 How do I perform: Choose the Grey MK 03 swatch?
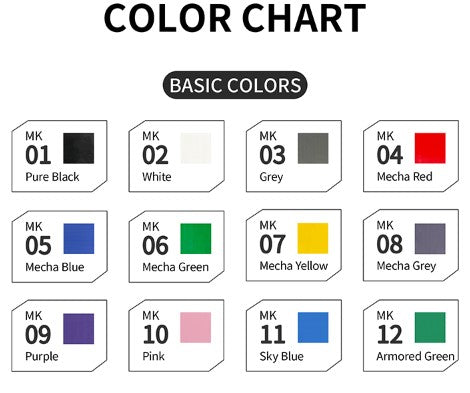pyautogui.click(x=313, y=148)
